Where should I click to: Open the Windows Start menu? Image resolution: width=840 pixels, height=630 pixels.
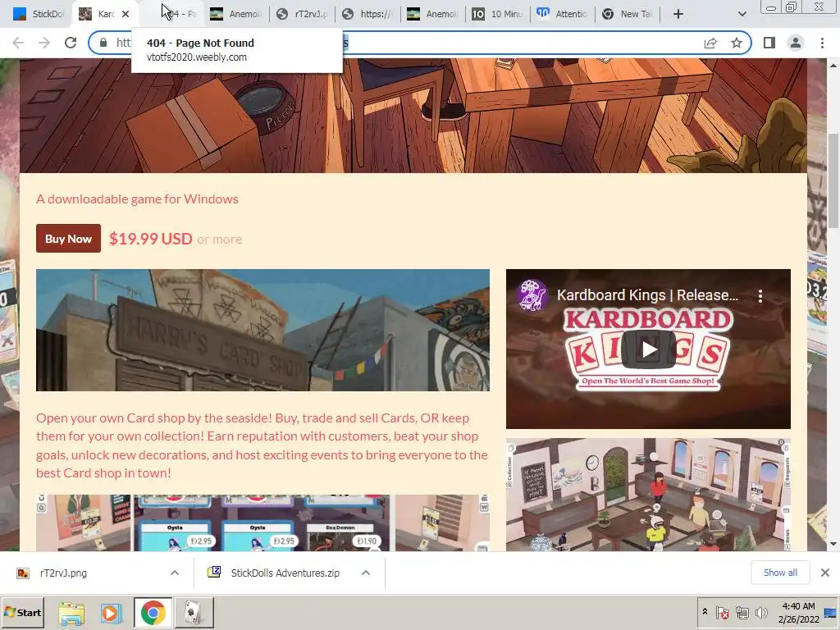[22, 612]
